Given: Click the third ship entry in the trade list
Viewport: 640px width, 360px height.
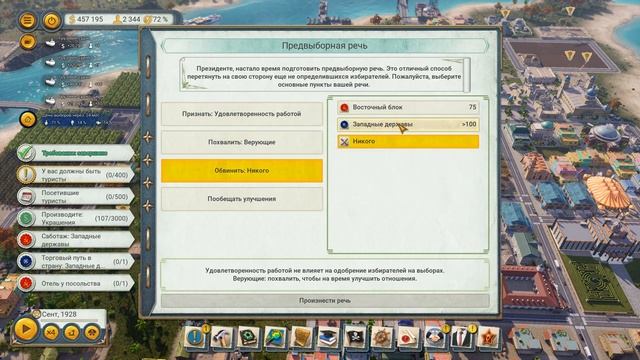Looking at the screenshot, I should (73, 81).
